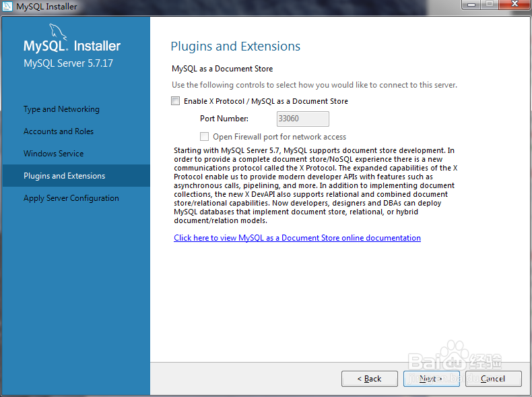Click the Back button

[370, 379]
